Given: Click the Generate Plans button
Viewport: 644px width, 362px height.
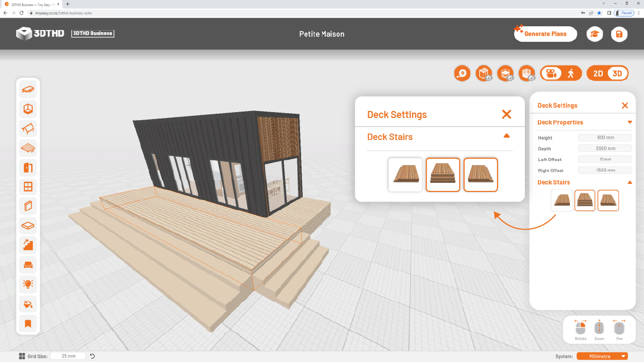Looking at the screenshot, I should (x=545, y=34).
